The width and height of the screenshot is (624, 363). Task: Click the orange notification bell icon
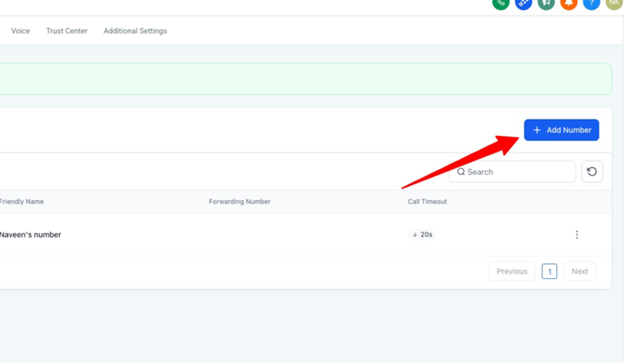coord(569,3)
